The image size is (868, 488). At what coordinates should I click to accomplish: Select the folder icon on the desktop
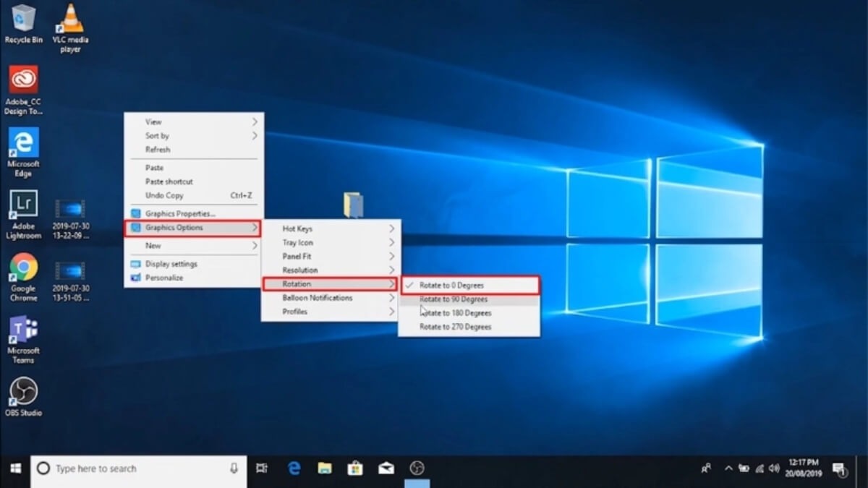pos(353,205)
